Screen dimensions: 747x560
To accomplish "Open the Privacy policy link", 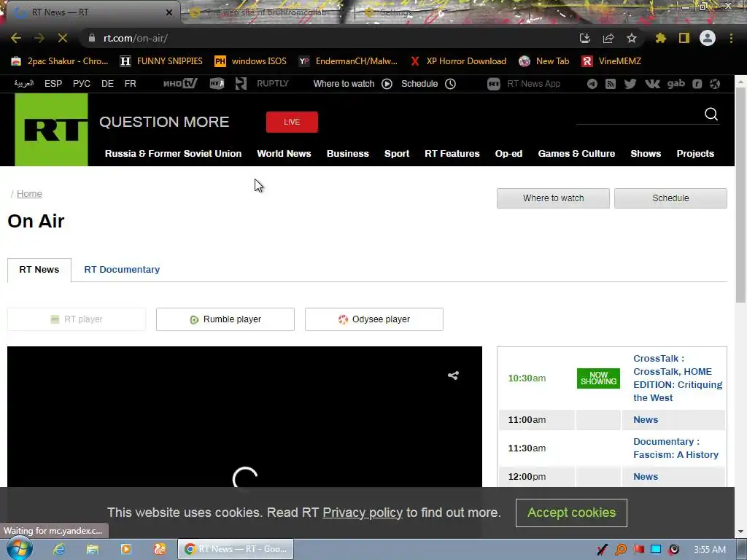I will tap(363, 513).
